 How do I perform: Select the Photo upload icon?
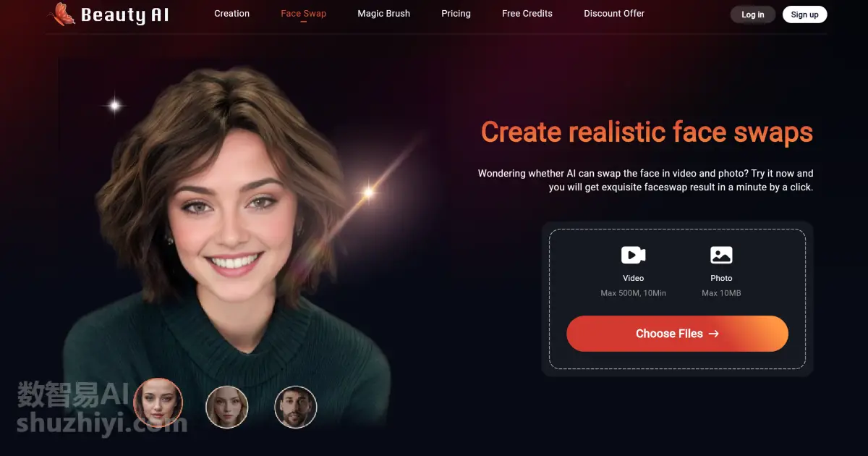[721, 255]
